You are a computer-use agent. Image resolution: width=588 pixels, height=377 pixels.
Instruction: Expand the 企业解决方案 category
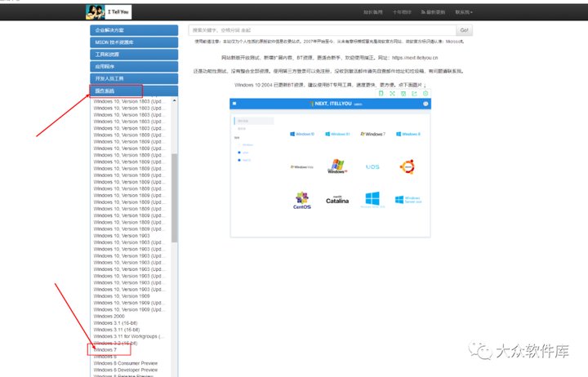(134, 30)
